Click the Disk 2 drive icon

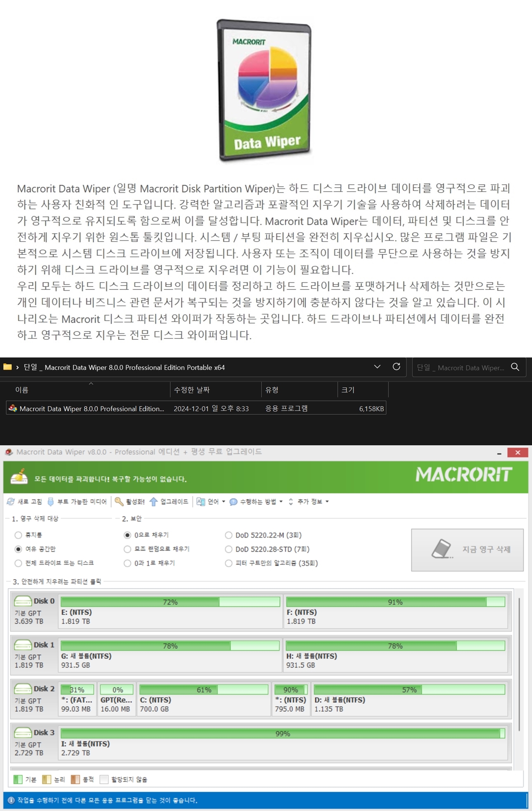click(x=23, y=689)
